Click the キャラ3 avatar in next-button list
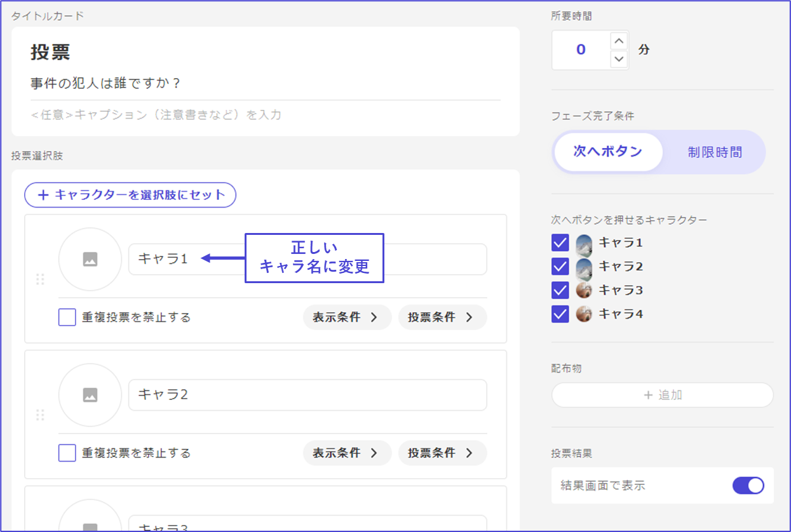This screenshot has height=532, width=791. tap(584, 290)
